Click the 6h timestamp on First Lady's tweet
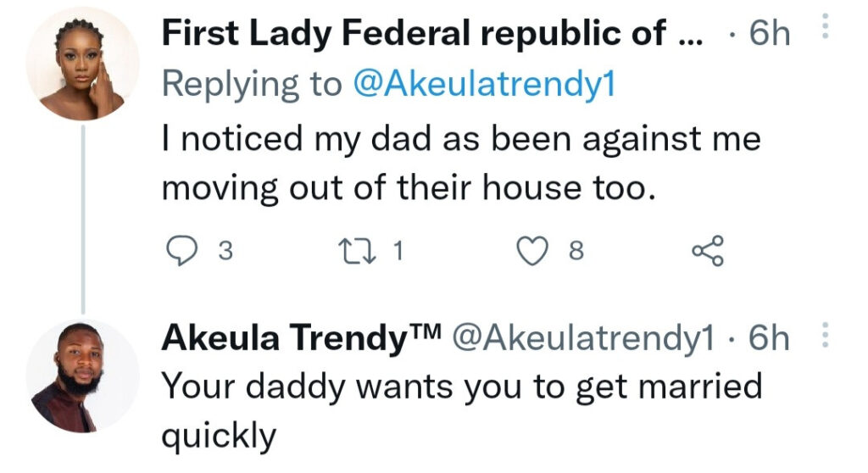Screen dimensions: 868x473 tap(769, 33)
